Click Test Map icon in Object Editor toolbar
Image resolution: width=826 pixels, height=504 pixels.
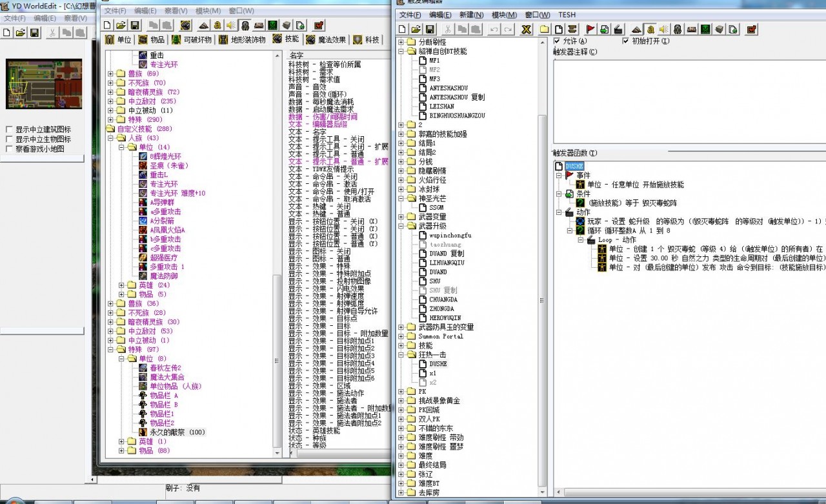(x=318, y=25)
